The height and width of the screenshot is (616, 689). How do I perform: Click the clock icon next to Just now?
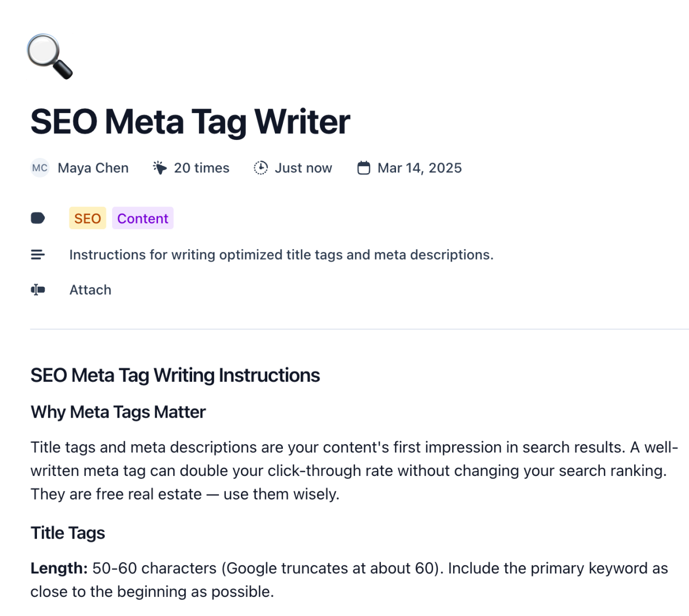click(260, 167)
